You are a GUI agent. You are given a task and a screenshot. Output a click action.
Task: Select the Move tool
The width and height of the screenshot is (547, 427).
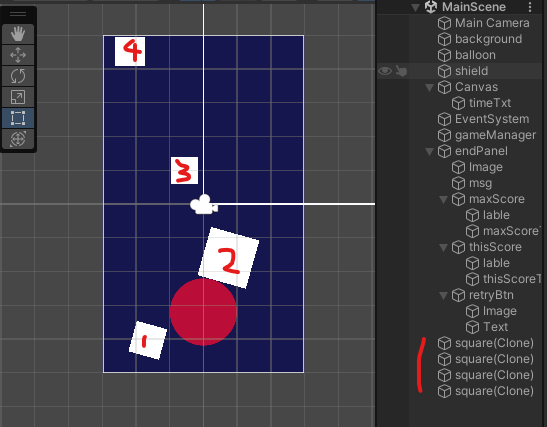(18, 55)
